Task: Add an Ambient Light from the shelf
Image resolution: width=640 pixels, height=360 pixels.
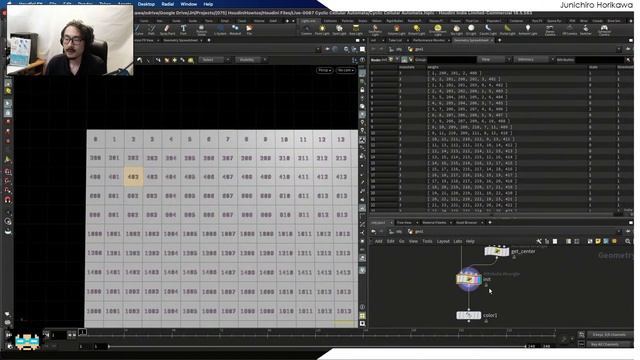Action: 528,29
